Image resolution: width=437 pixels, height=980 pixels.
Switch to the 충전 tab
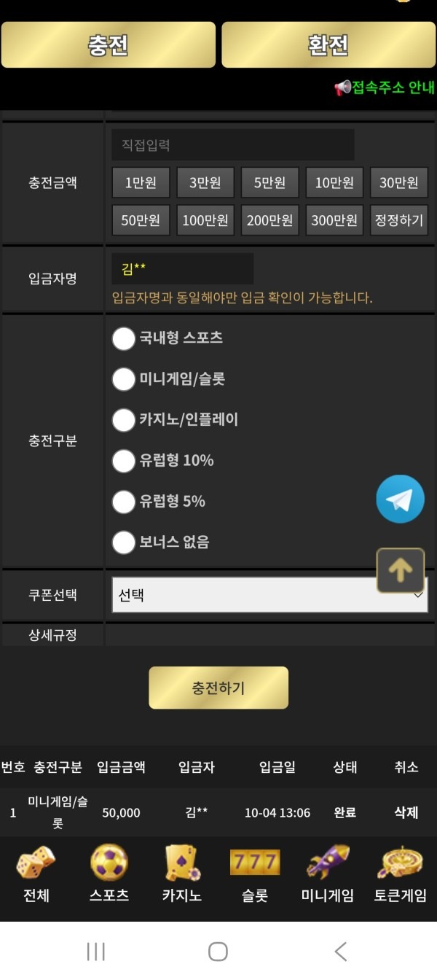tap(109, 46)
